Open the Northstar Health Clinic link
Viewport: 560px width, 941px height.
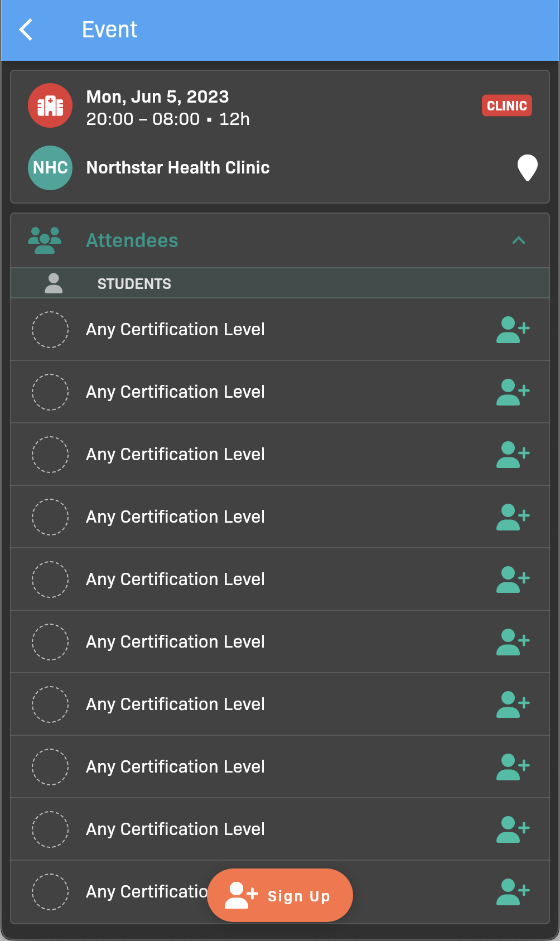(x=178, y=168)
